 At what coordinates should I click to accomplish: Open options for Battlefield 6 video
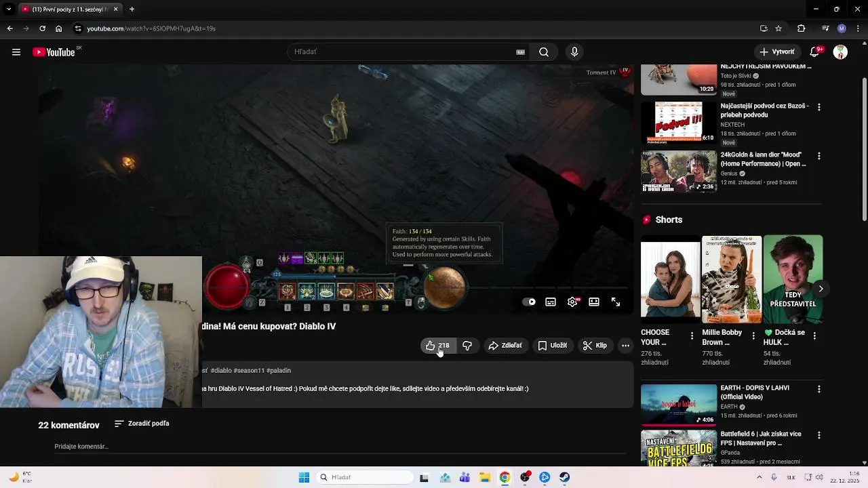819,435
